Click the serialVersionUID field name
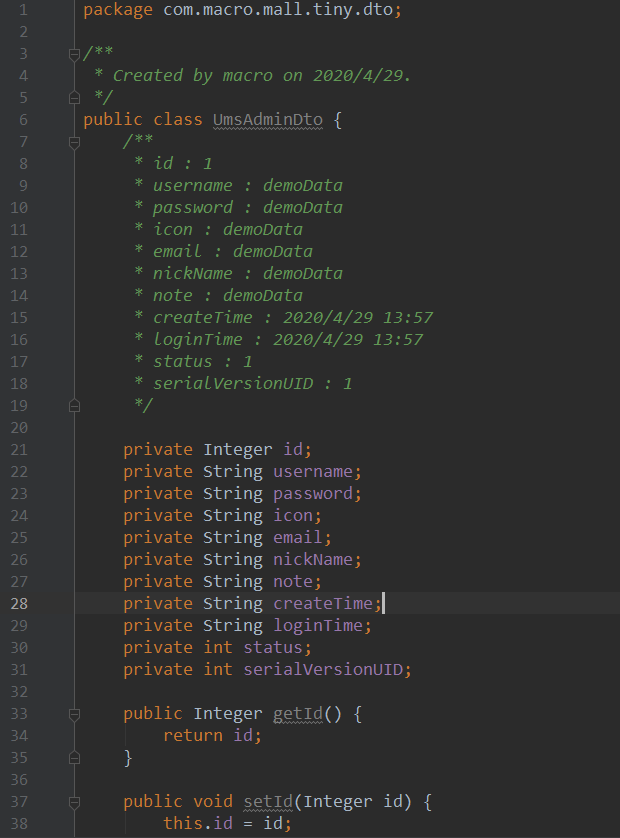620x838 pixels. [x=323, y=670]
